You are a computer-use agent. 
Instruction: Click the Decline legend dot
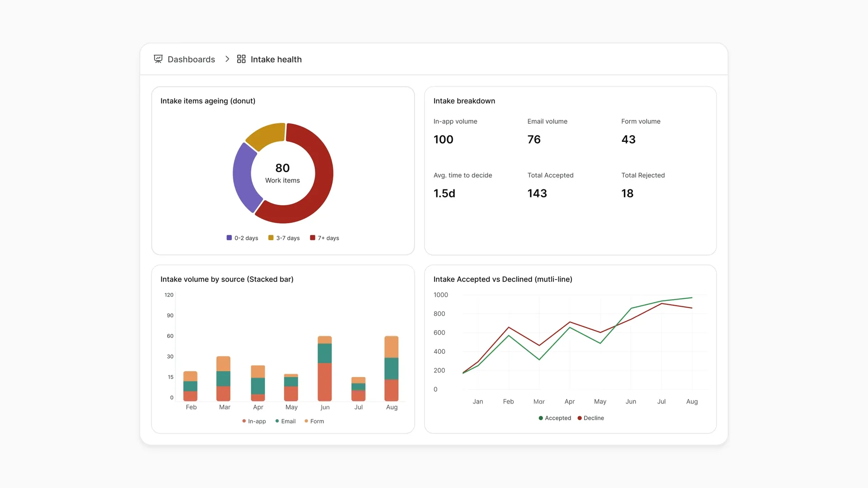pos(580,418)
